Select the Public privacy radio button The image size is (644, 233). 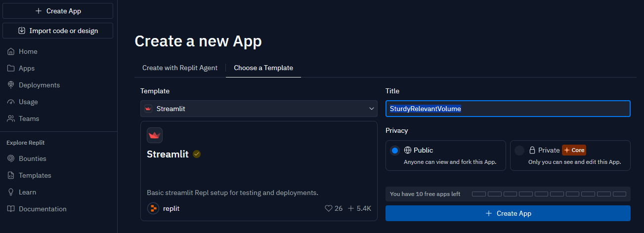click(x=395, y=151)
